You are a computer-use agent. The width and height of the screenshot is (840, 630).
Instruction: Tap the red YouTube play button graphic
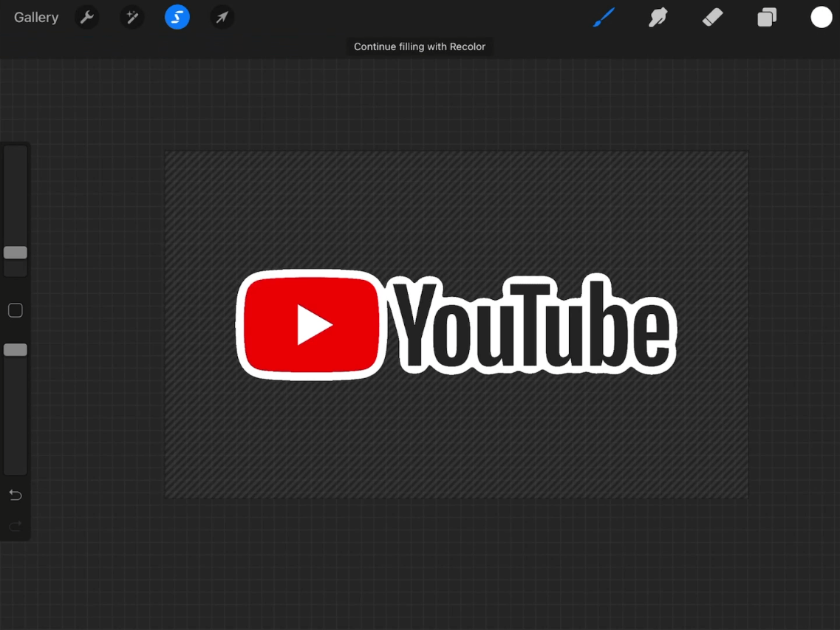point(311,325)
